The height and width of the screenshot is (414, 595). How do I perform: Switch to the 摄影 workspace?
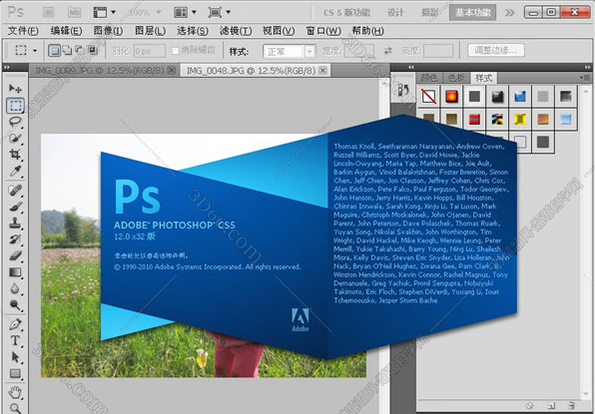pyautogui.click(x=430, y=13)
